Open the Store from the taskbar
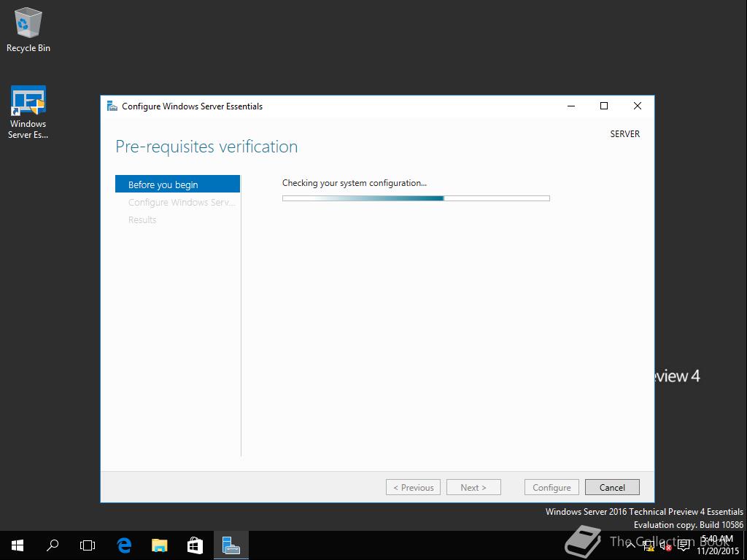The image size is (747, 560). [195, 545]
